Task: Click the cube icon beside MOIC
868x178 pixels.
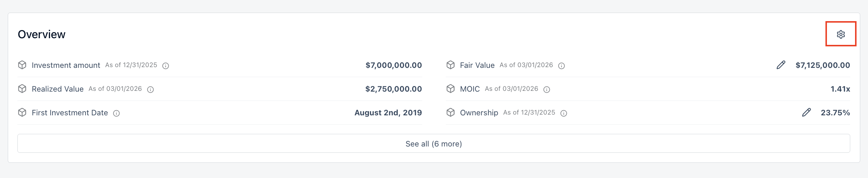Action: 450,89
